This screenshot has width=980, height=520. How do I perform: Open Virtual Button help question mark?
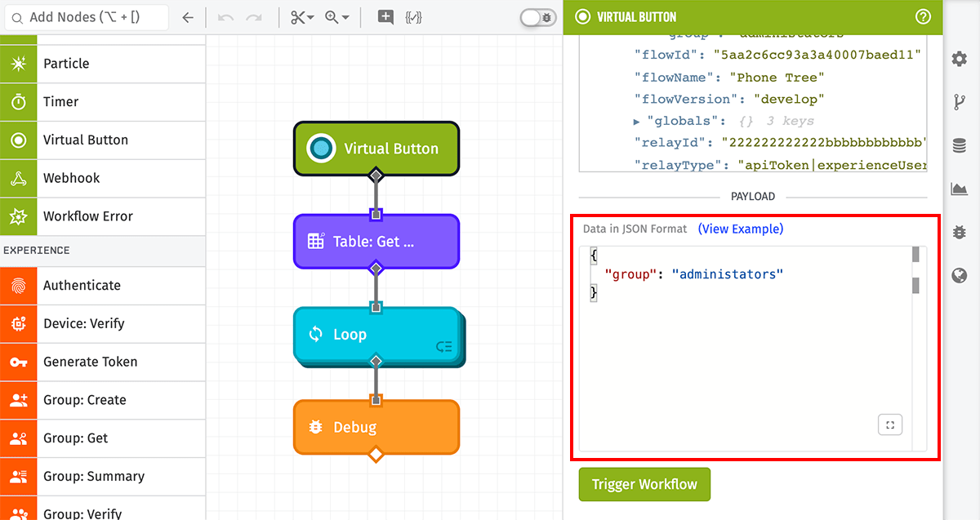[923, 16]
